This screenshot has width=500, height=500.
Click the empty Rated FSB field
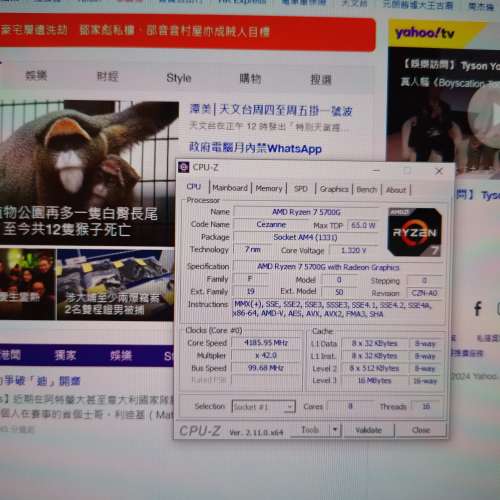pyautogui.click(x=266, y=380)
